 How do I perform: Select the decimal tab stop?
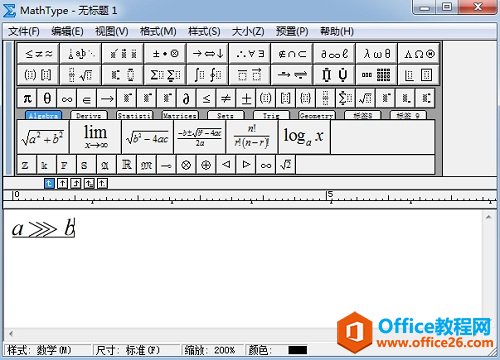point(103,183)
